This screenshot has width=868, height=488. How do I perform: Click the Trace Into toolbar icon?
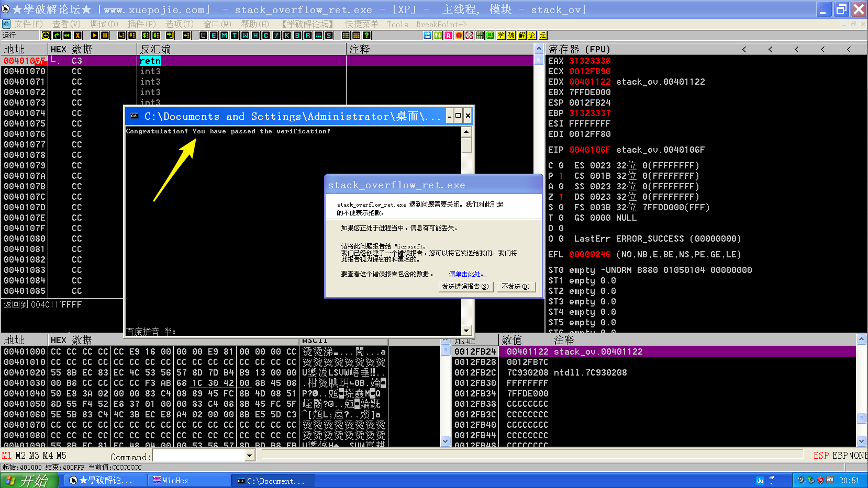pyautogui.click(x=146, y=36)
